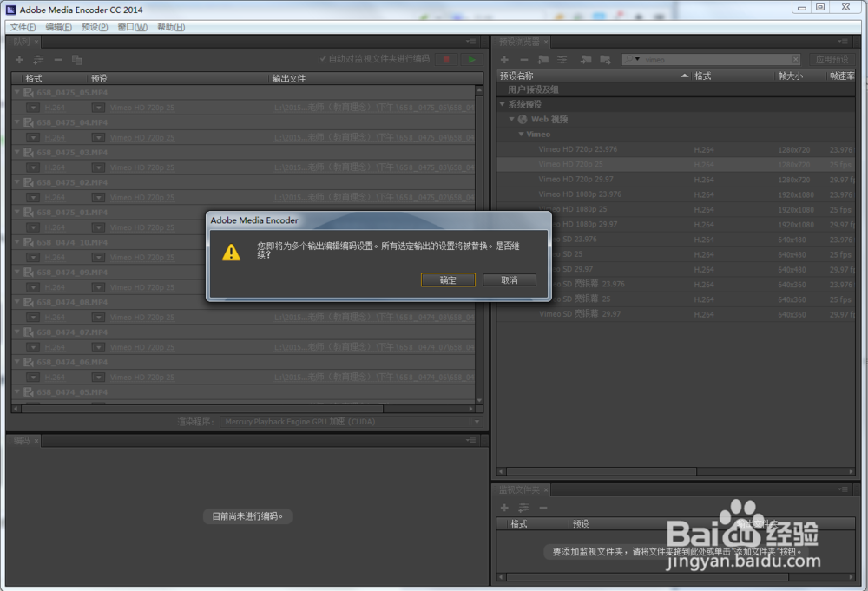Image resolution: width=868 pixels, height=591 pixels.
Task: Close the 编码 panel tab
Action: (x=36, y=441)
